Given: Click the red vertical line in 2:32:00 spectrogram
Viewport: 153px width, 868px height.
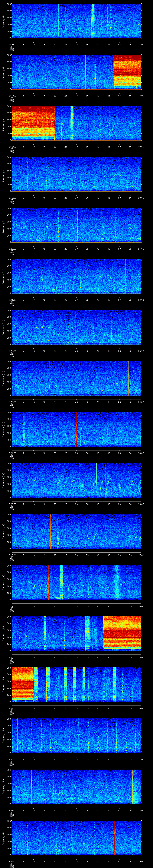Looking at the screenshot, I should pos(114,838).
